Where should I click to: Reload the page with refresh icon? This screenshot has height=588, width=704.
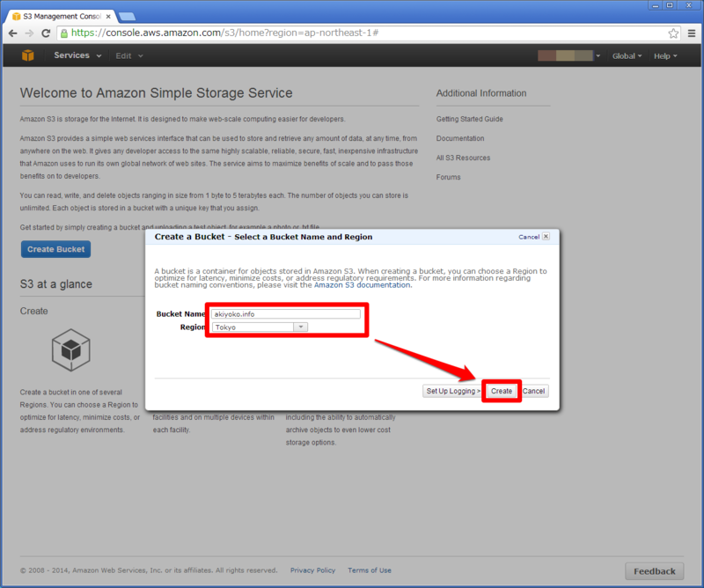[46, 33]
